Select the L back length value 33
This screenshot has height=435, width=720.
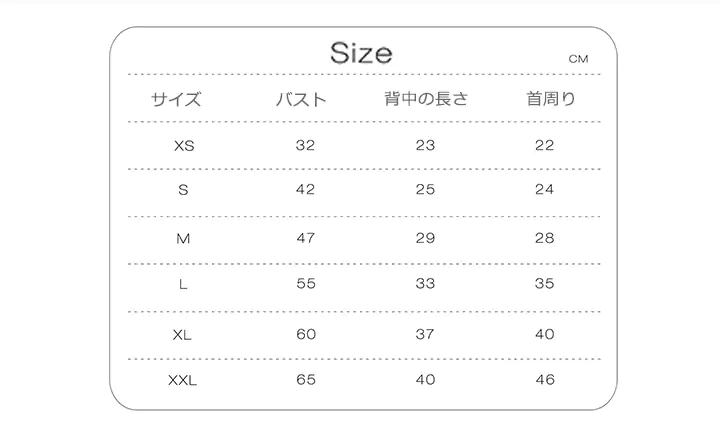click(x=425, y=284)
